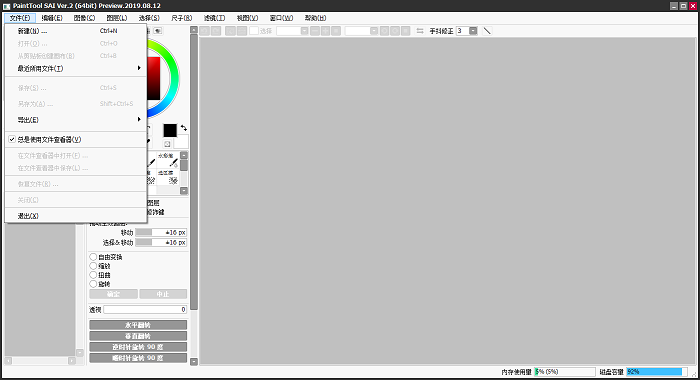The height and width of the screenshot is (380, 700).
Task: Click the 内存使用量 memory usage bar
Action: [565, 372]
